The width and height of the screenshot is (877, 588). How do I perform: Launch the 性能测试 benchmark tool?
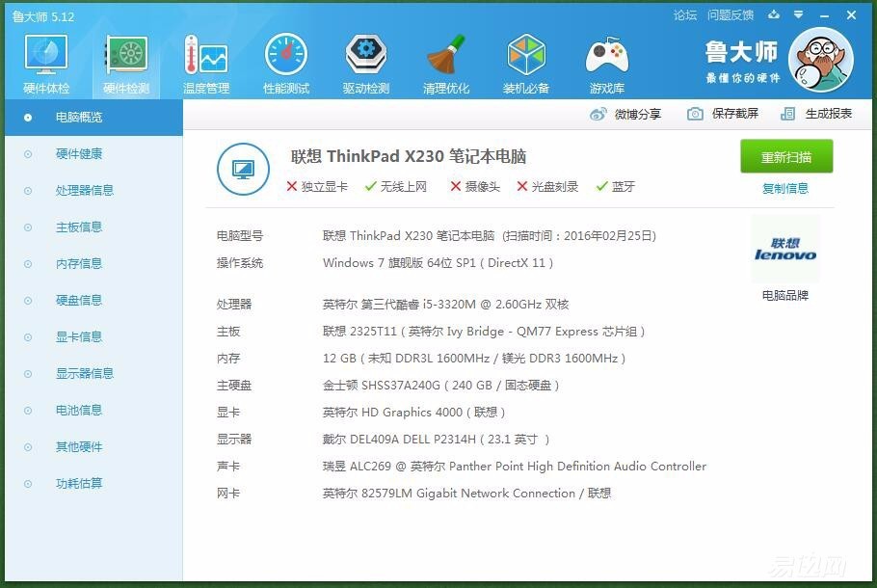coord(285,61)
